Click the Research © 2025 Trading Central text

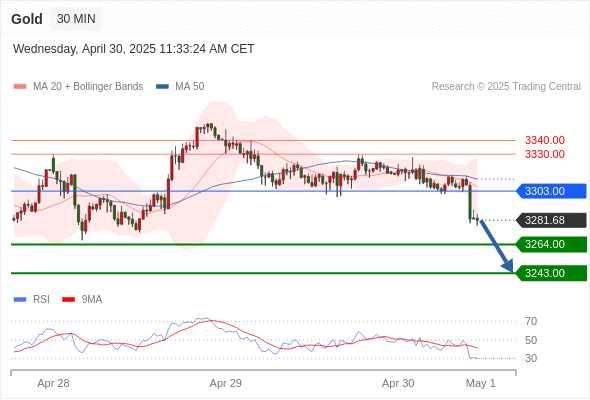pos(506,87)
